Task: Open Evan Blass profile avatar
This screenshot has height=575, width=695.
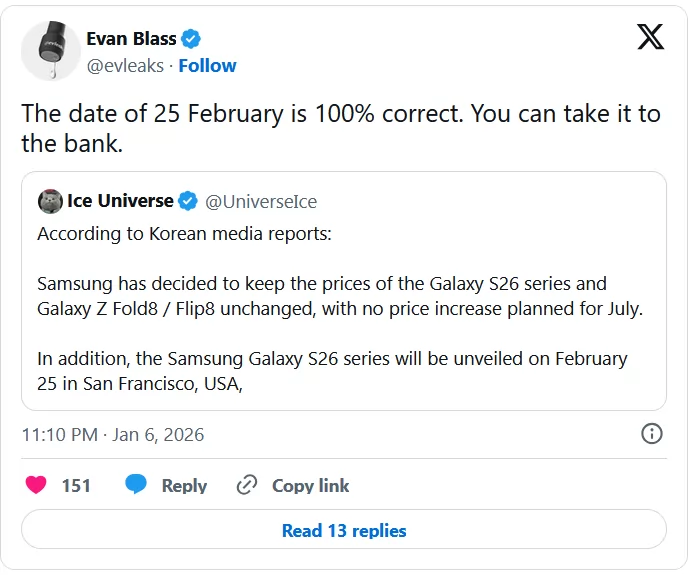Action: 51,52
